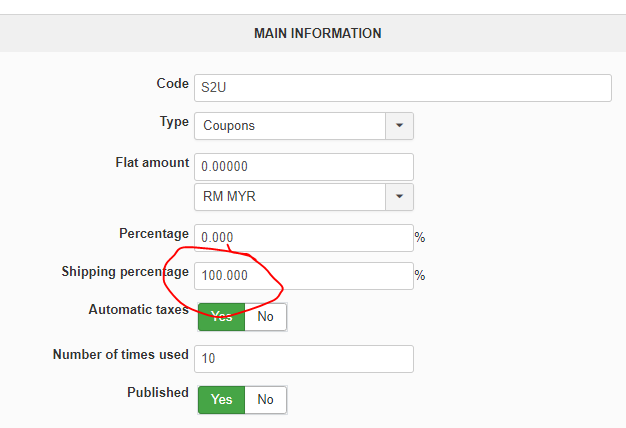626x428 pixels.
Task: Open the Type dropdown arrow next to Coupons
Action: [x=400, y=126]
